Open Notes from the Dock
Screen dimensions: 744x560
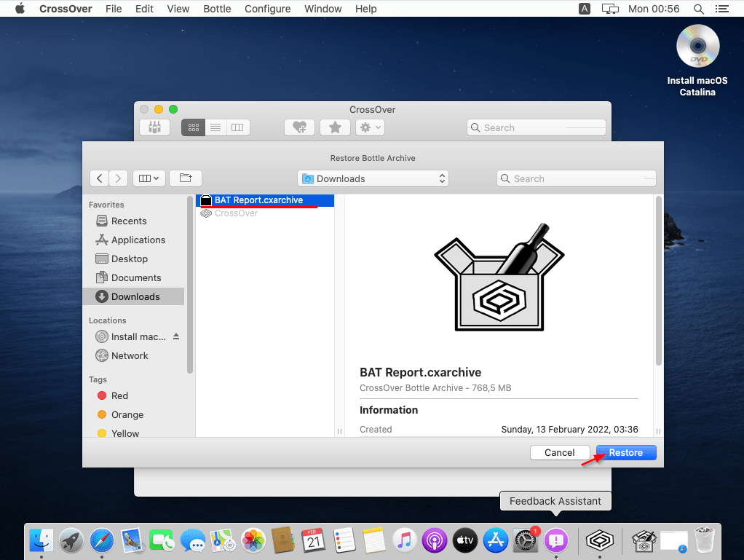click(x=374, y=540)
